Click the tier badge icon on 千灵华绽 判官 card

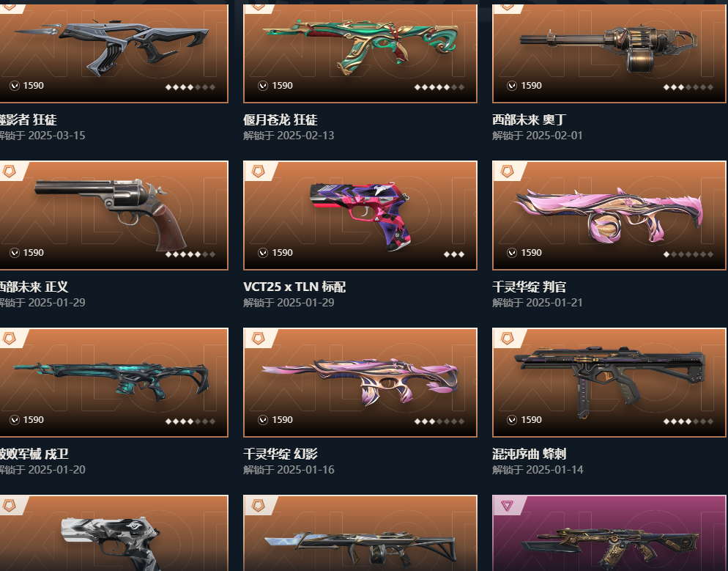[507, 172]
